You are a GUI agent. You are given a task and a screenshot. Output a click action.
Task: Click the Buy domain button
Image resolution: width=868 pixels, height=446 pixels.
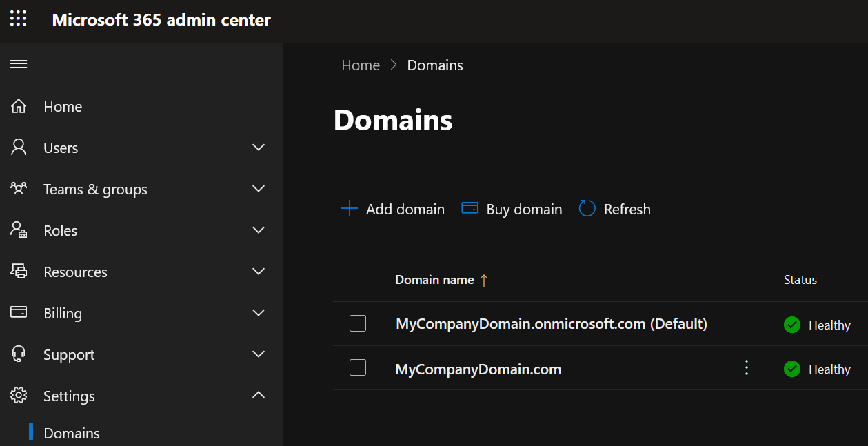(512, 209)
